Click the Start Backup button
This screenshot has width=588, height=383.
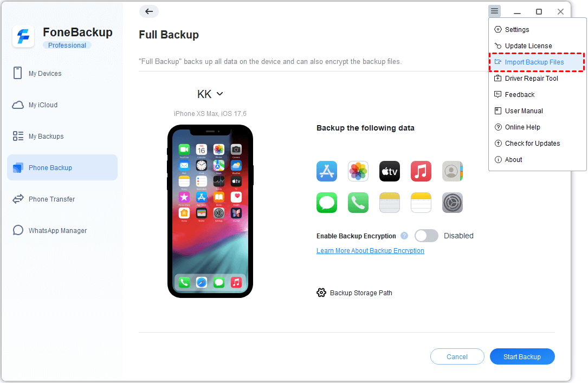point(522,357)
